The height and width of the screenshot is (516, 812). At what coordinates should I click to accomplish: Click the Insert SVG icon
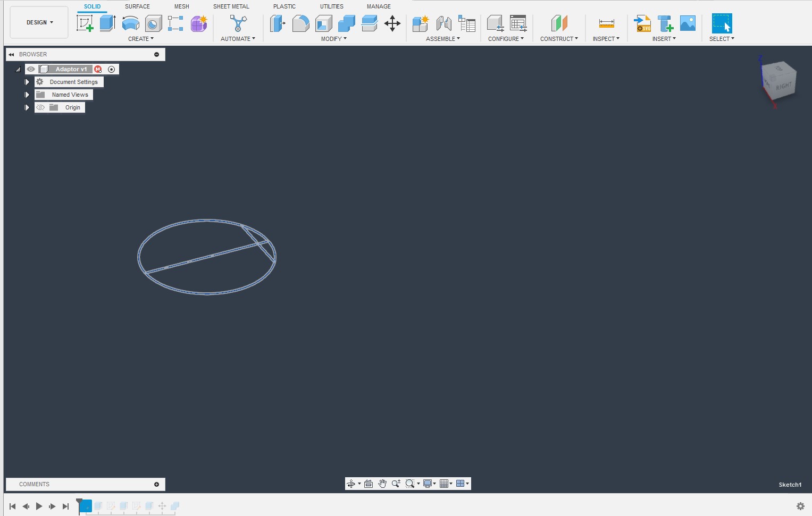click(642, 23)
